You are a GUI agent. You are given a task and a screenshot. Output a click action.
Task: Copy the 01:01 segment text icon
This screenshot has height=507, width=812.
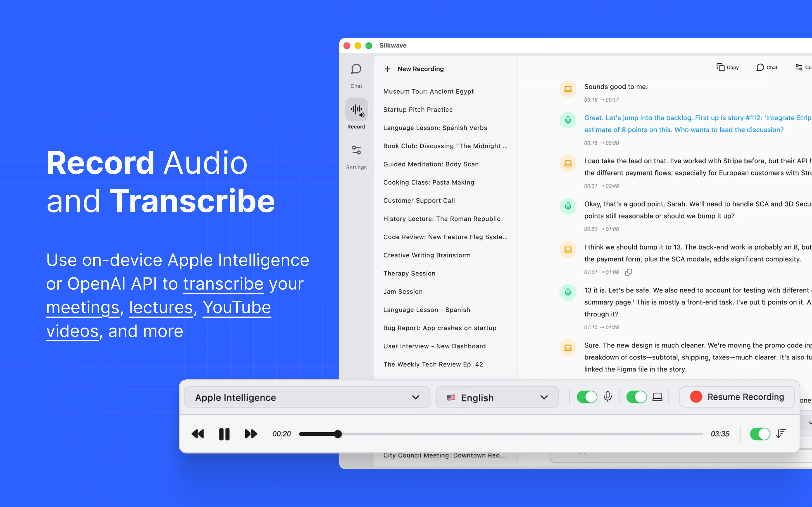(x=628, y=272)
